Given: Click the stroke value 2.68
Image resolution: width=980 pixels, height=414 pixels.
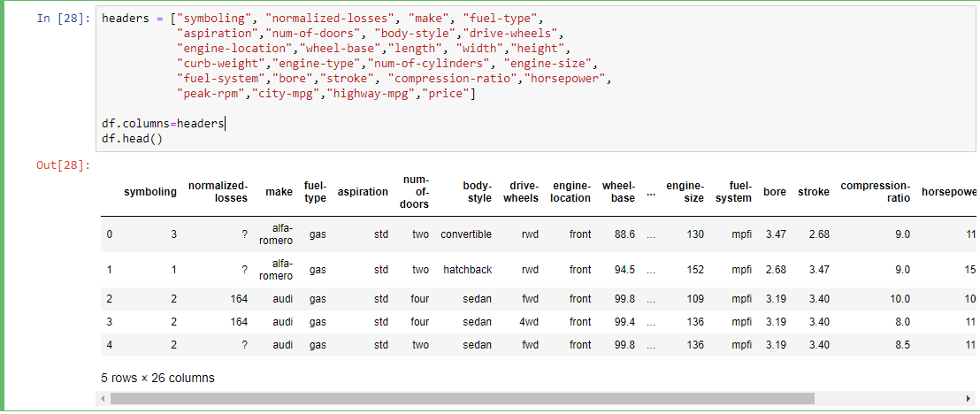Looking at the screenshot, I should (819, 234).
